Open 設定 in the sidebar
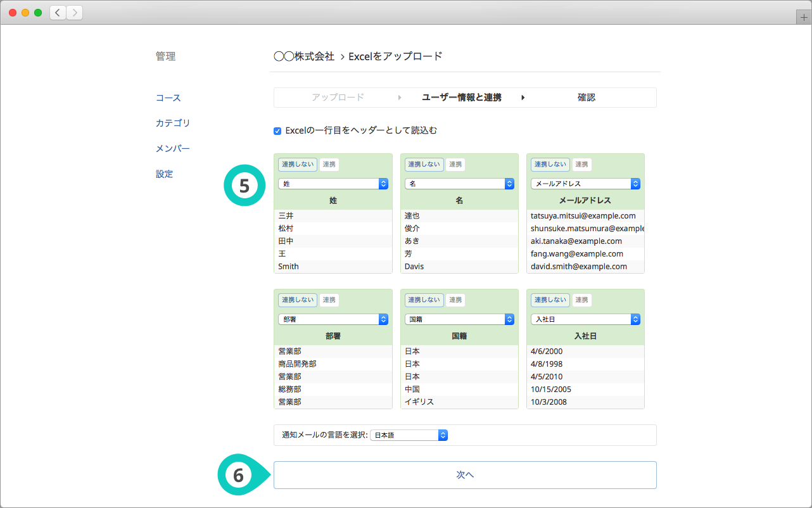The image size is (812, 508). pyautogui.click(x=165, y=174)
